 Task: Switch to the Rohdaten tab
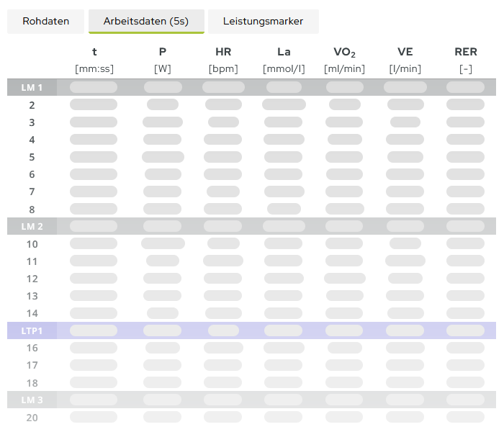pos(46,22)
